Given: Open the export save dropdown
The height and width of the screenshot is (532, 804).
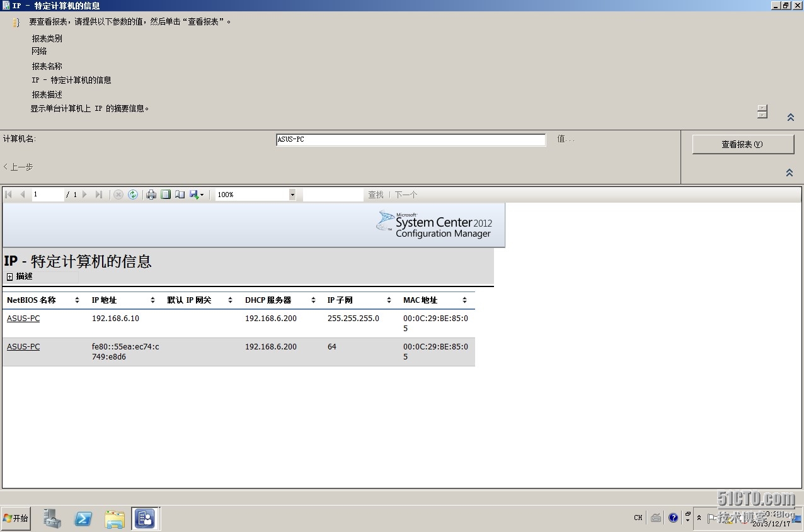Looking at the screenshot, I should click(197, 195).
